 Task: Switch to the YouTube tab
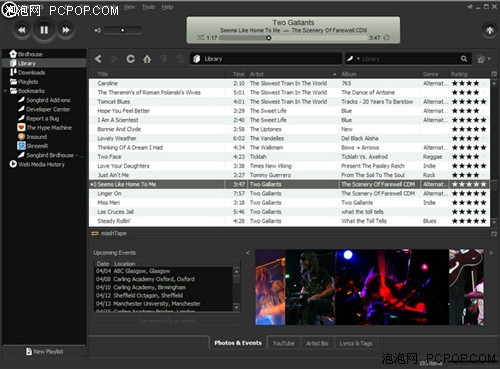[284, 343]
